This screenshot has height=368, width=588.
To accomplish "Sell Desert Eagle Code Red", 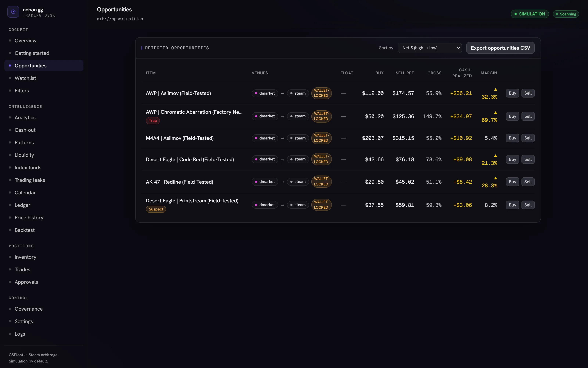I will point(528,159).
